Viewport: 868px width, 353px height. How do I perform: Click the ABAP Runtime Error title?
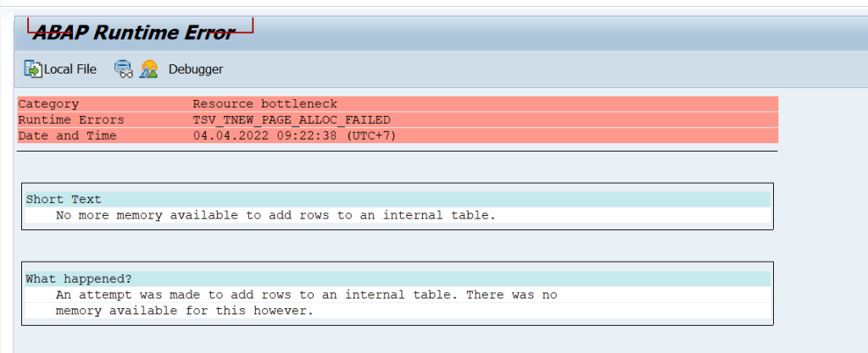(x=133, y=33)
